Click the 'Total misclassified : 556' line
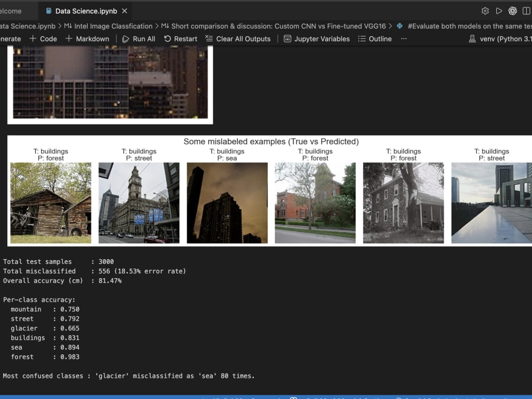The height and width of the screenshot is (399, 532). coord(94,271)
